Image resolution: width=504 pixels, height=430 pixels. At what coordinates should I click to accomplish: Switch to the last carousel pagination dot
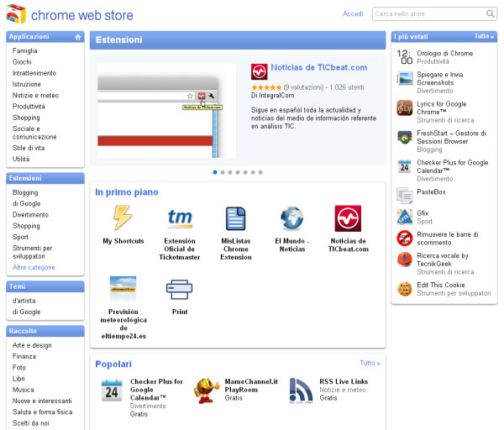[x=260, y=172]
